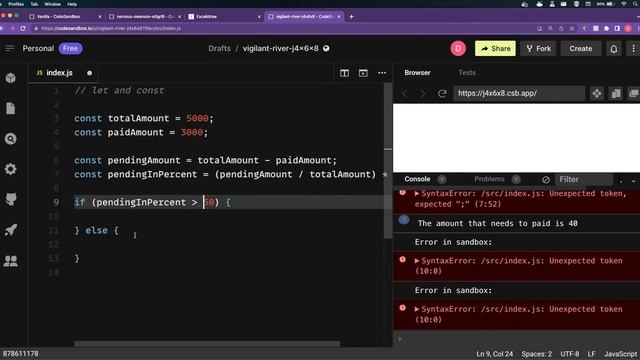
Task: Click the console input prompt arrow
Action: point(400,339)
